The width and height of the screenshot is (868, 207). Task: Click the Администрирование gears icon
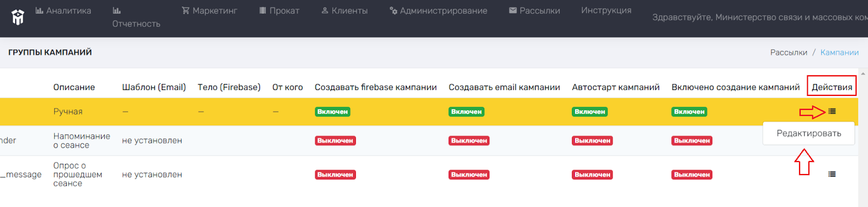(x=393, y=10)
